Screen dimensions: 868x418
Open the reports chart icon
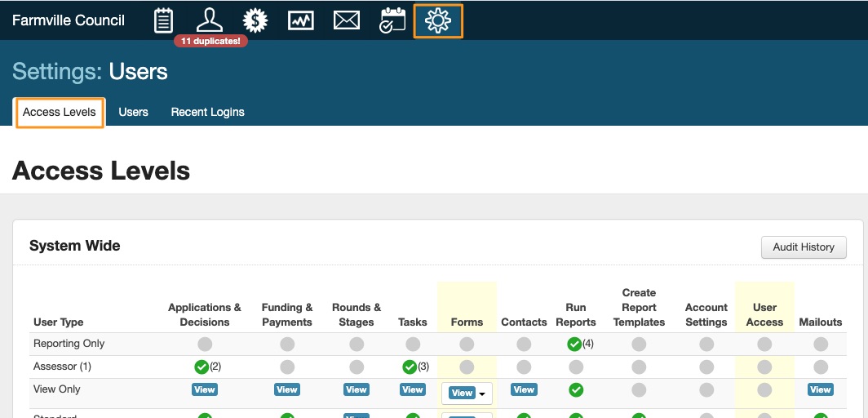point(301,20)
